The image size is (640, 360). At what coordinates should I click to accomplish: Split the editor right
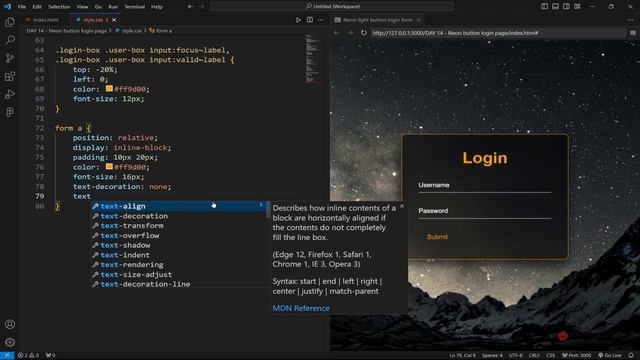click(x=310, y=20)
